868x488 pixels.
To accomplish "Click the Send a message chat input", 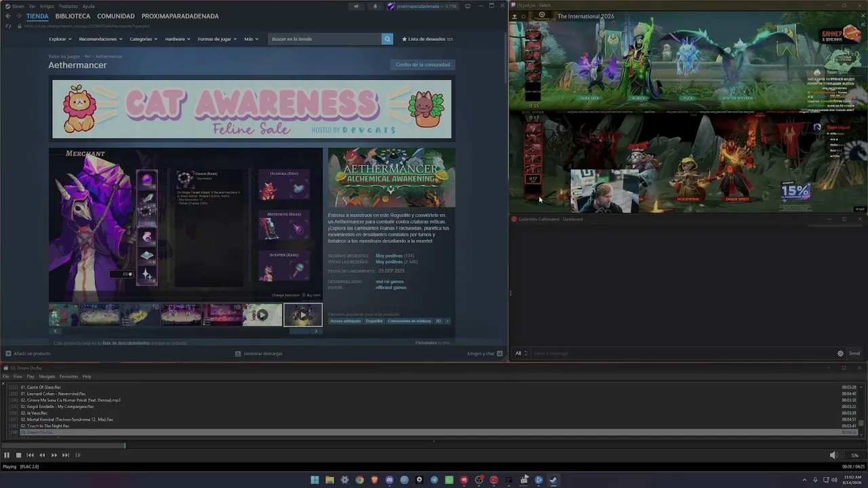I will 682,353.
